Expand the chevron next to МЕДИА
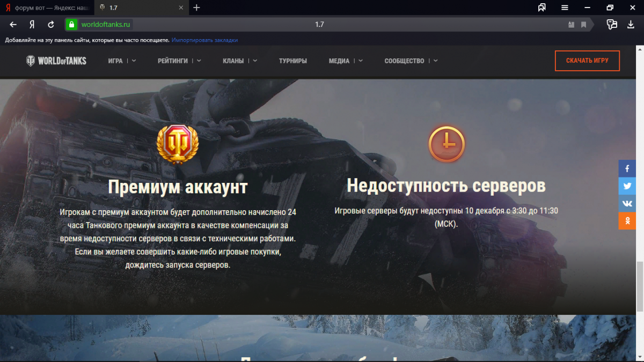Screen dimensions: 644x362 click(x=361, y=61)
